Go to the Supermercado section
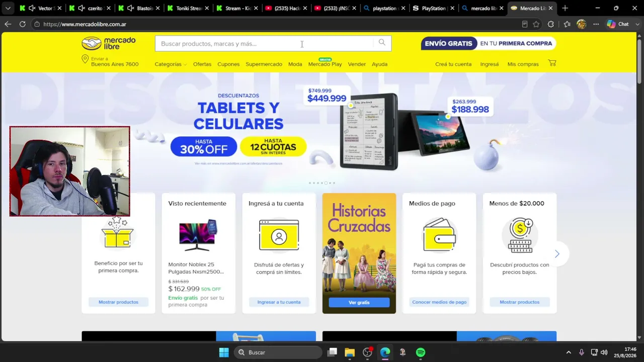 (x=264, y=64)
